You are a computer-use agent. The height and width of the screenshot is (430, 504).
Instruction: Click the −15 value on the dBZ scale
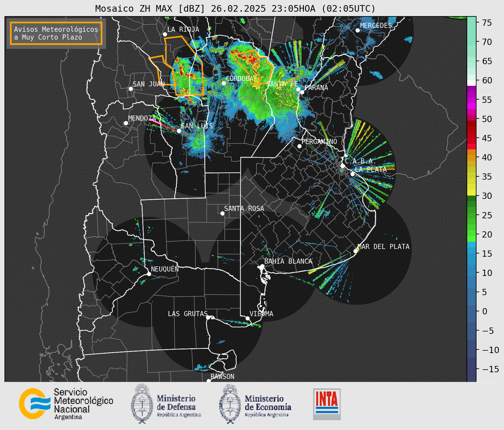click(x=490, y=369)
